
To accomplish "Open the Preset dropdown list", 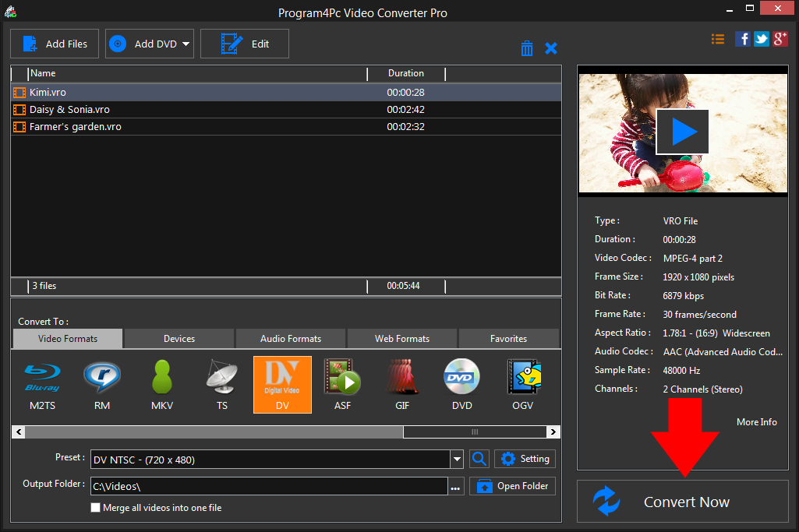I will [x=457, y=460].
